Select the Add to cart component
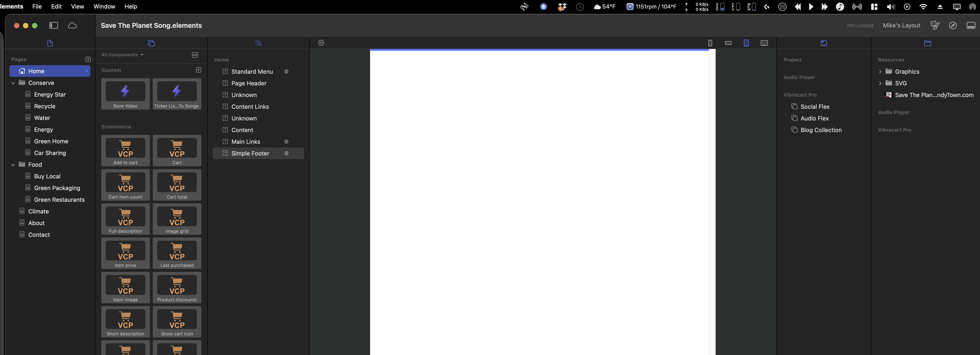 (x=125, y=151)
